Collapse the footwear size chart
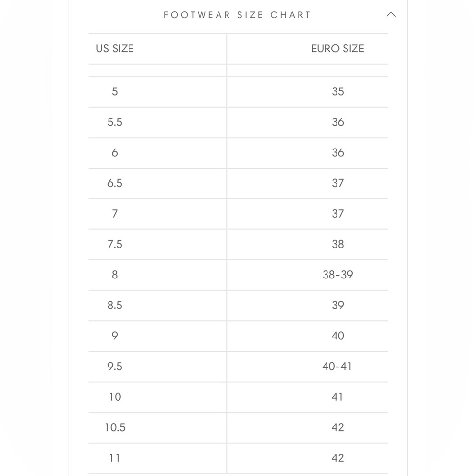 pos(391,15)
